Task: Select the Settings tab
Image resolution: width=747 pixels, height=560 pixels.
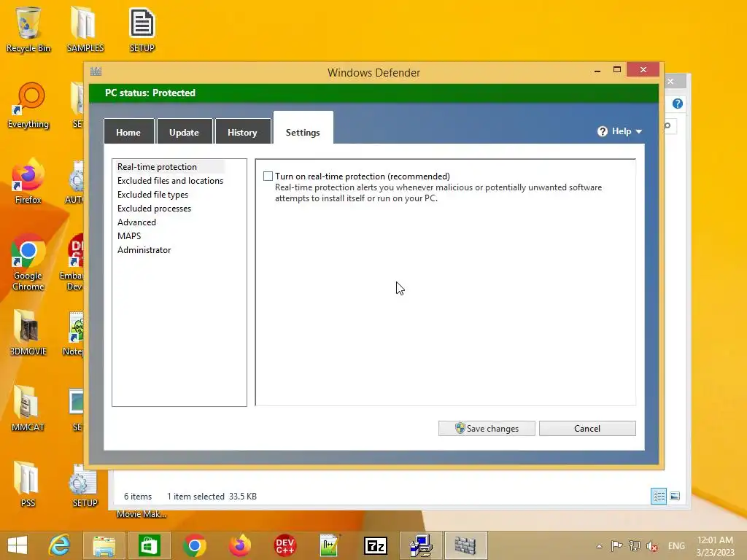Action: pos(303,128)
